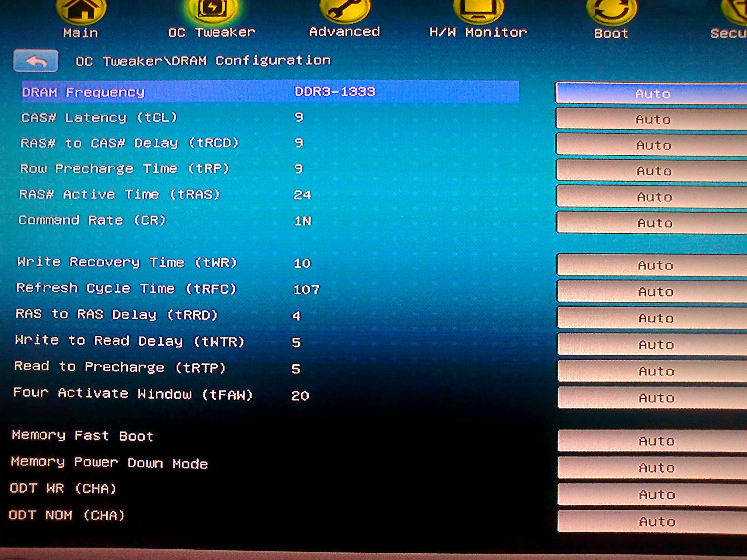Click ODT NOM (CHA) Auto button
The width and height of the screenshot is (747, 560).
[656, 522]
